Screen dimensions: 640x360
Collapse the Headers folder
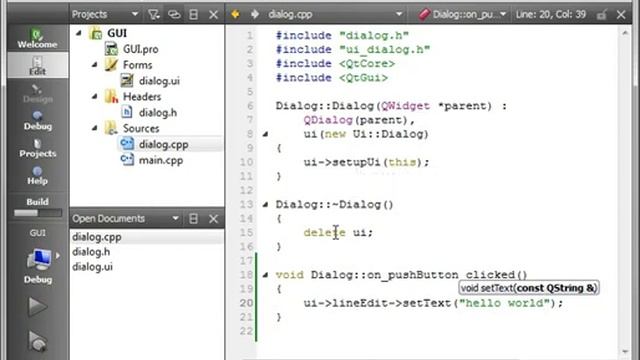click(x=95, y=96)
